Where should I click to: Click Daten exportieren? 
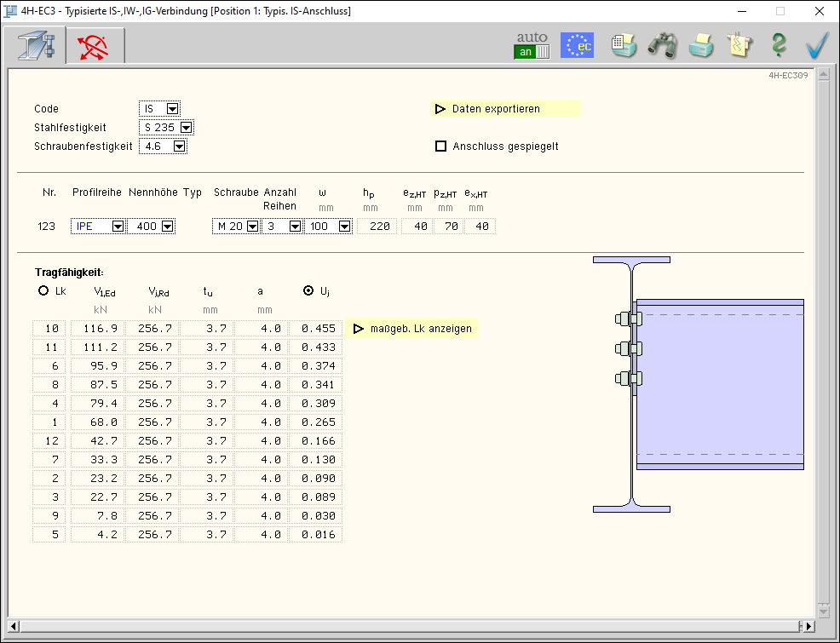[x=496, y=109]
